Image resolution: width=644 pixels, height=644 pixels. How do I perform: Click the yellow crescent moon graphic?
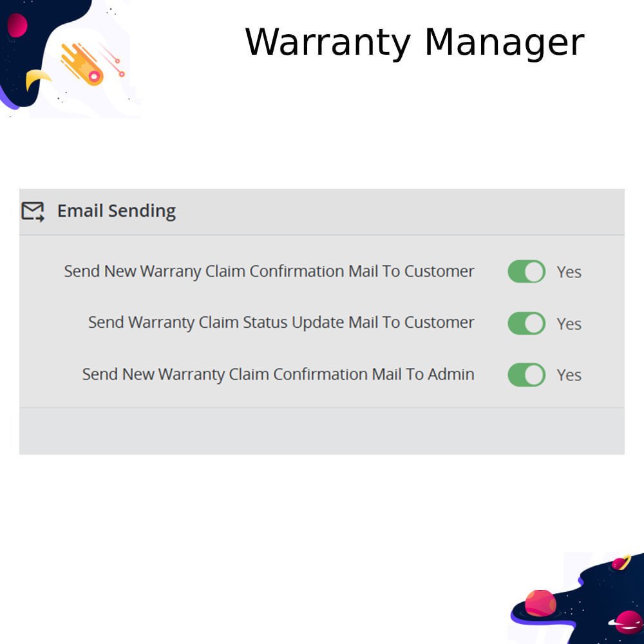[37, 79]
